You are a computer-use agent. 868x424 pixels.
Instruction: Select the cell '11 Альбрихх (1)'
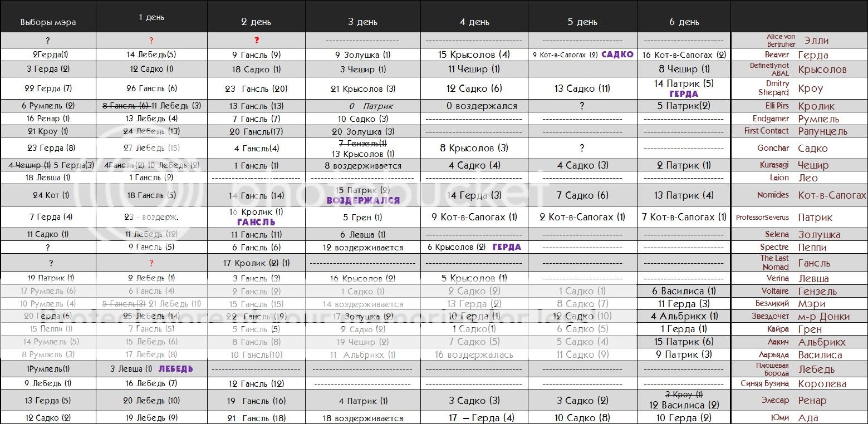(x=362, y=354)
